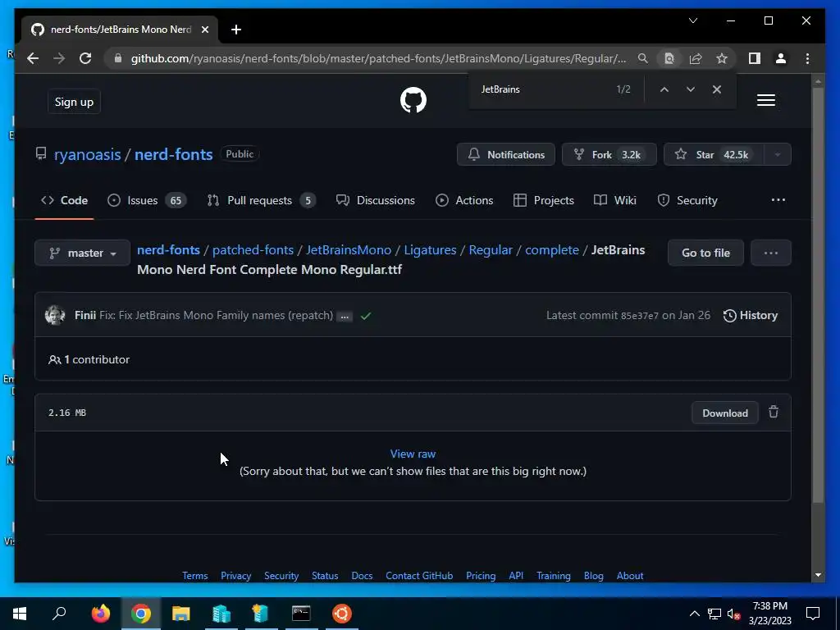Open the ryanoasis owner link
Screen dimensions: 840x630
pos(87,154)
